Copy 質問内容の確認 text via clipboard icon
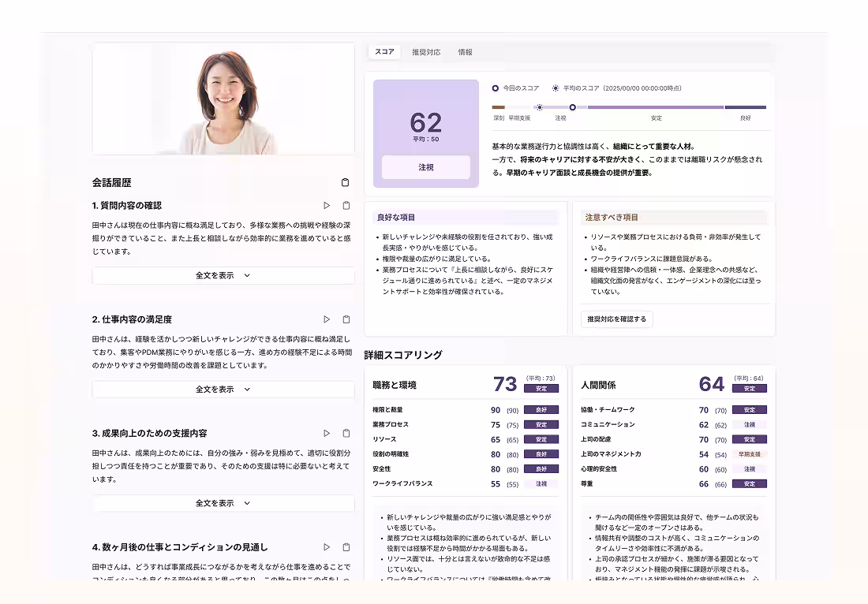 (x=345, y=205)
